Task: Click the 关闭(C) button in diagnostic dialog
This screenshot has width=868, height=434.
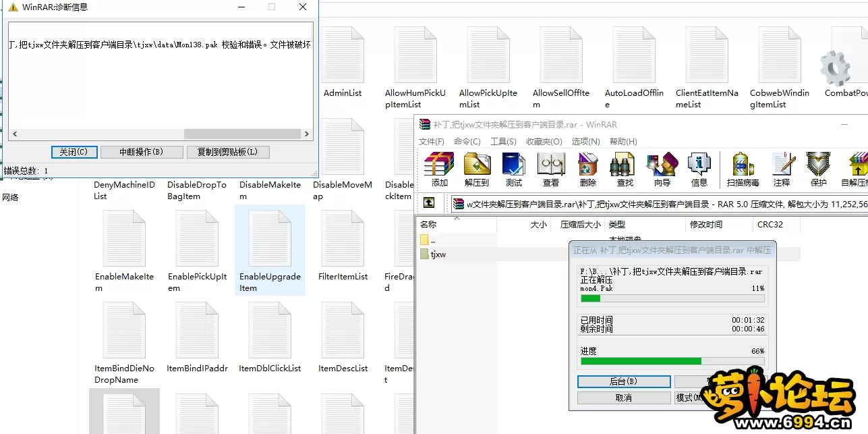Action: tap(74, 152)
